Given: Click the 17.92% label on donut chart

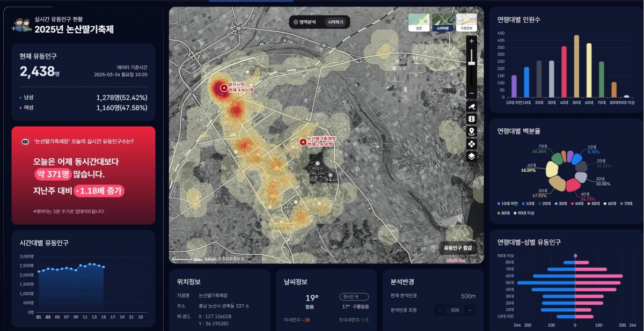Looking at the screenshot, I should 539,196.
